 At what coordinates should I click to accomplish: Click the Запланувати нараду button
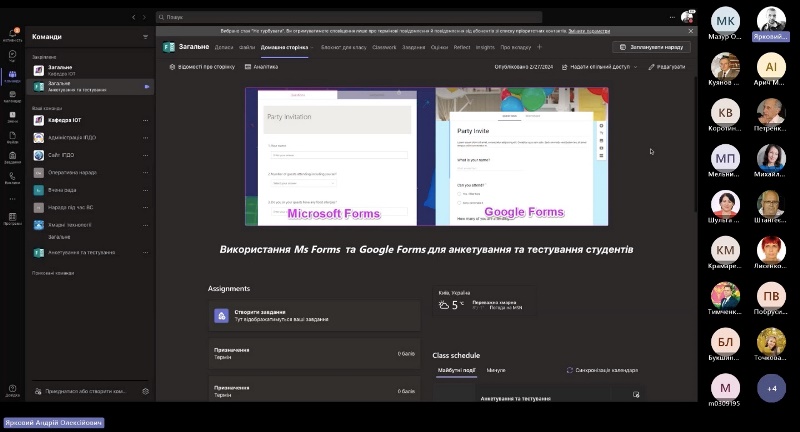(651, 47)
